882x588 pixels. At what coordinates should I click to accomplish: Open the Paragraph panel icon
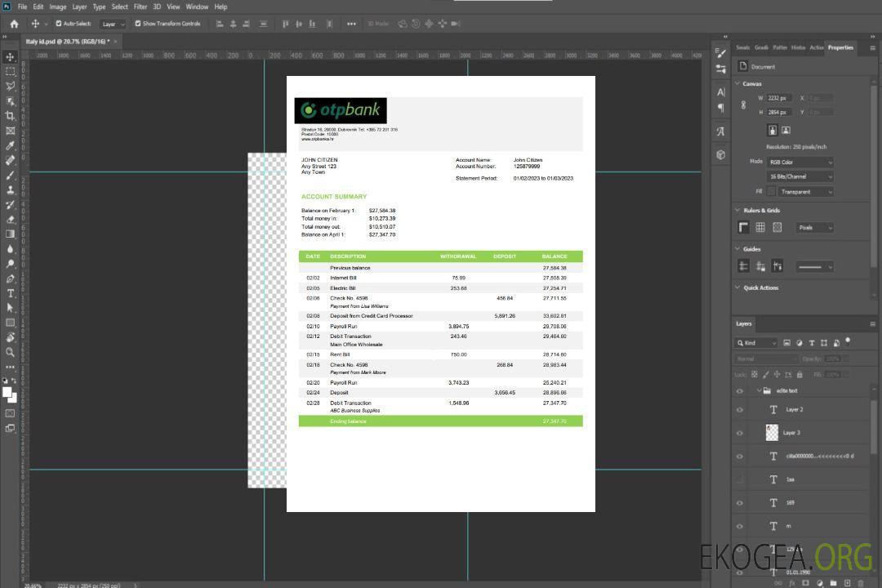point(720,108)
